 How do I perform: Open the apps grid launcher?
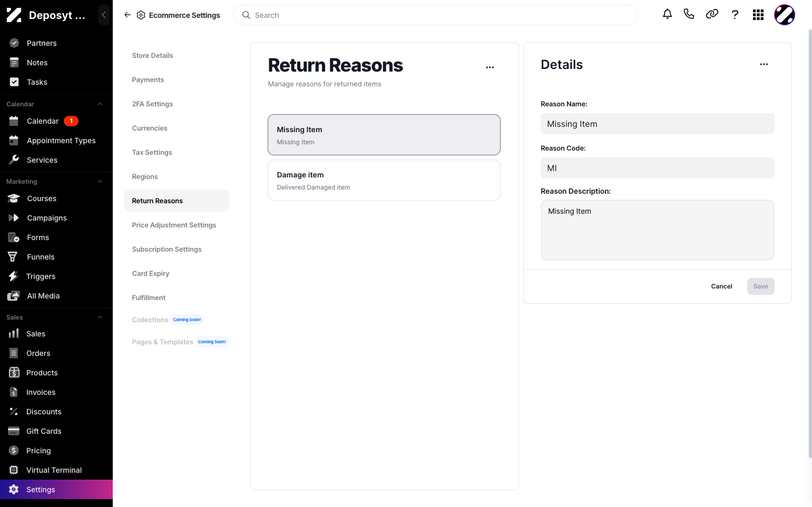(758, 15)
